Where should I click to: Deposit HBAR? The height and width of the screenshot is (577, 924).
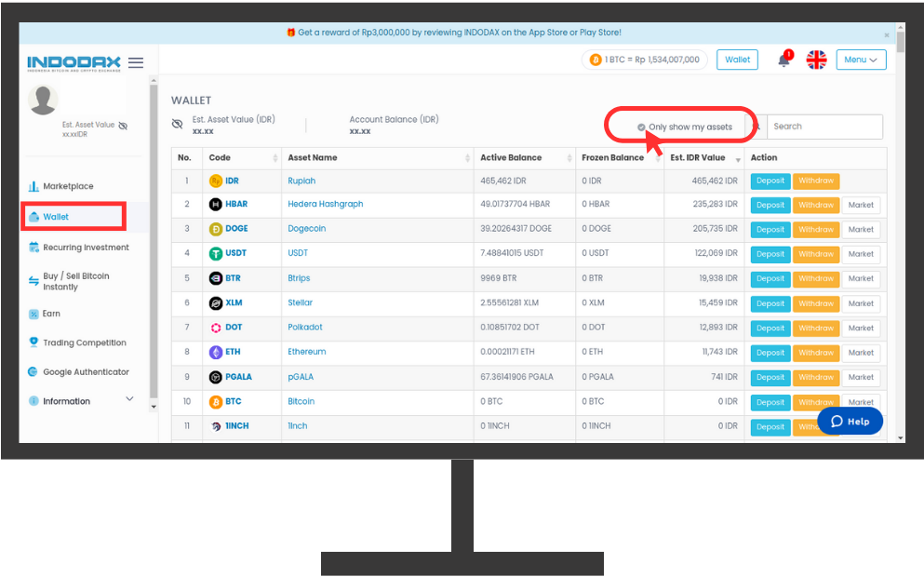pyautogui.click(x=770, y=205)
